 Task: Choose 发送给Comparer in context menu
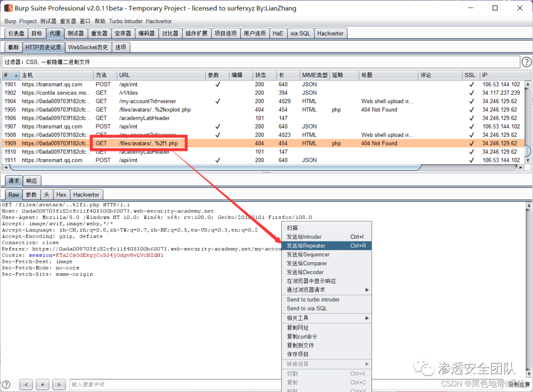point(327,263)
